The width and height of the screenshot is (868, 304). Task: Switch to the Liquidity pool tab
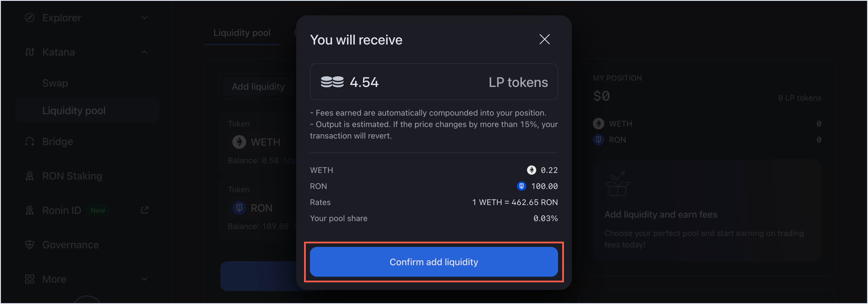(x=242, y=32)
